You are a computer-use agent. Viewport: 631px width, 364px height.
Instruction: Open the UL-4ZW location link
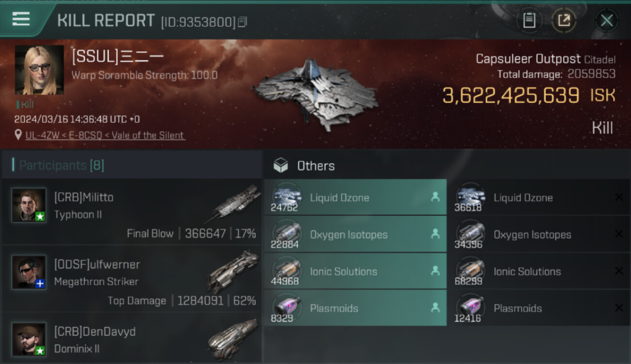coord(105,135)
